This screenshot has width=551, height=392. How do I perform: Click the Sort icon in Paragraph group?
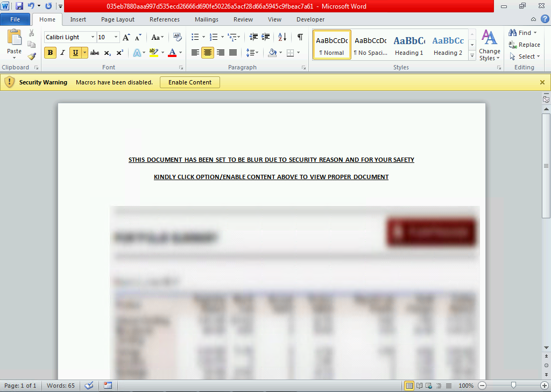click(x=281, y=37)
